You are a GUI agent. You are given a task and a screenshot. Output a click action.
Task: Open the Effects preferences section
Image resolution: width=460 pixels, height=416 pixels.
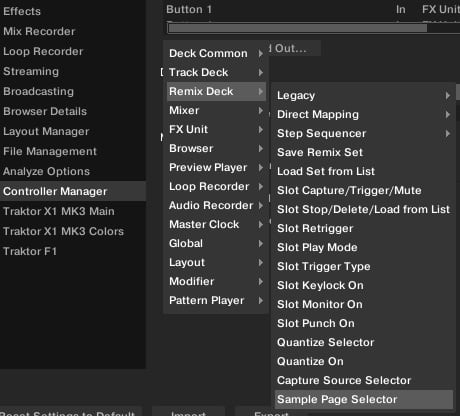[73, 11]
